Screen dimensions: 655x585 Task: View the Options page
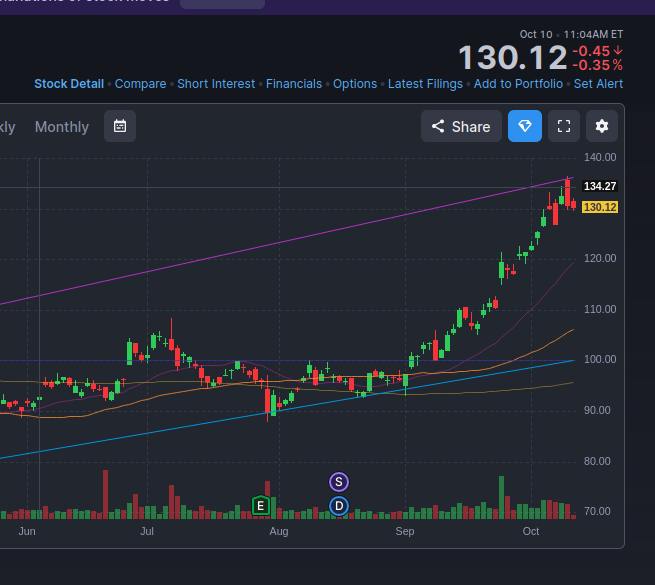[355, 84]
